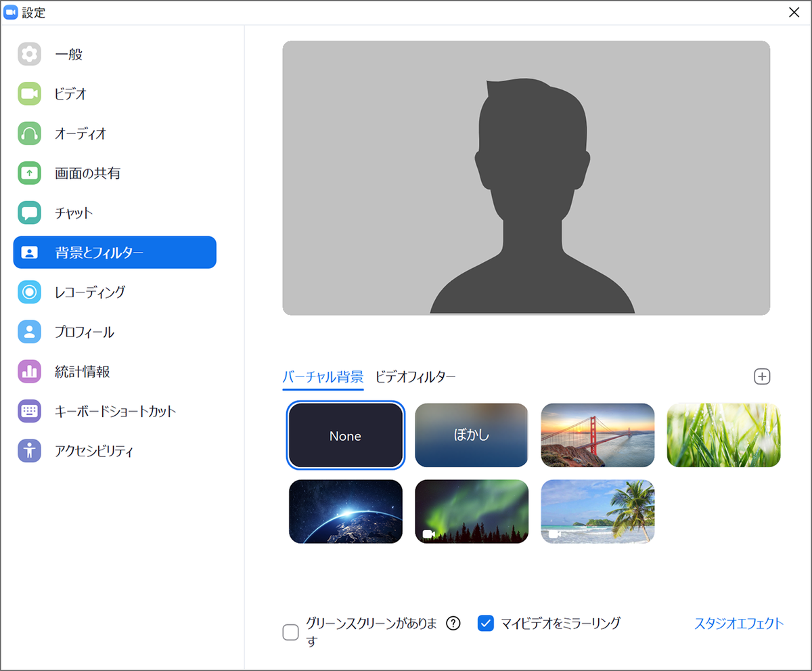The height and width of the screenshot is (671, 812).
Task: Select the ぼかし blur background
Action: click(x=471, y=435)
